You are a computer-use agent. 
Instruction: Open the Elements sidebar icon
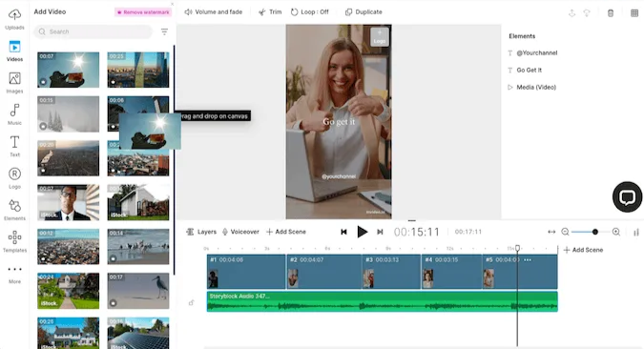click(14, 210)
